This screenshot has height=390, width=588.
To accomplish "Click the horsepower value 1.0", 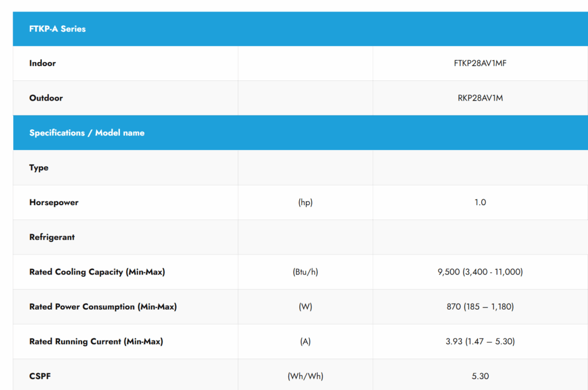I will click(480, 202).
